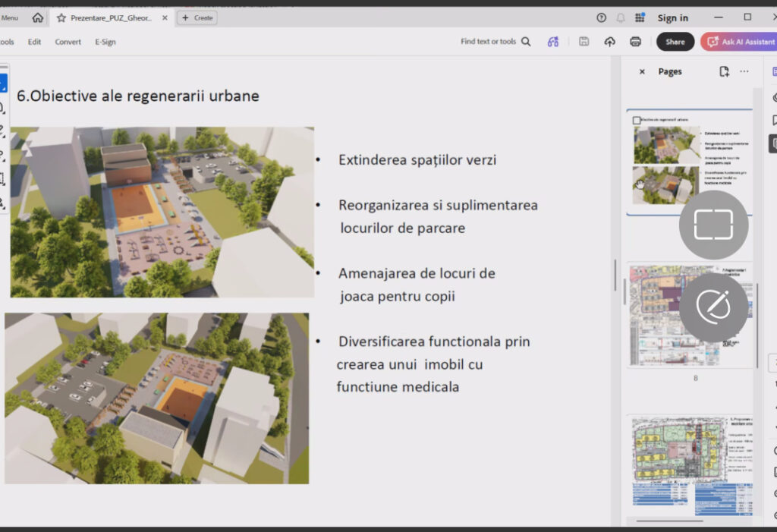The height and width of the screenshot is (532, 777).
Task: Open the apps grid launcher
Action: click(640, 18)
